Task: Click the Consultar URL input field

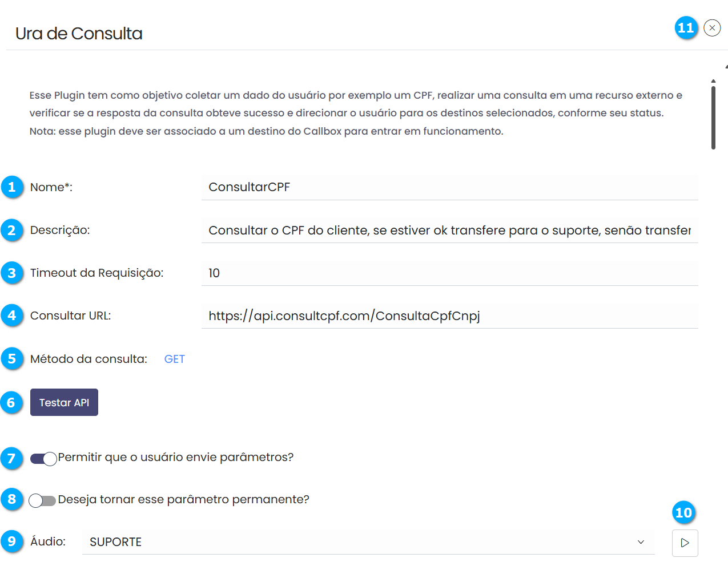Action: pyautogui.click(x=449, y=316)
